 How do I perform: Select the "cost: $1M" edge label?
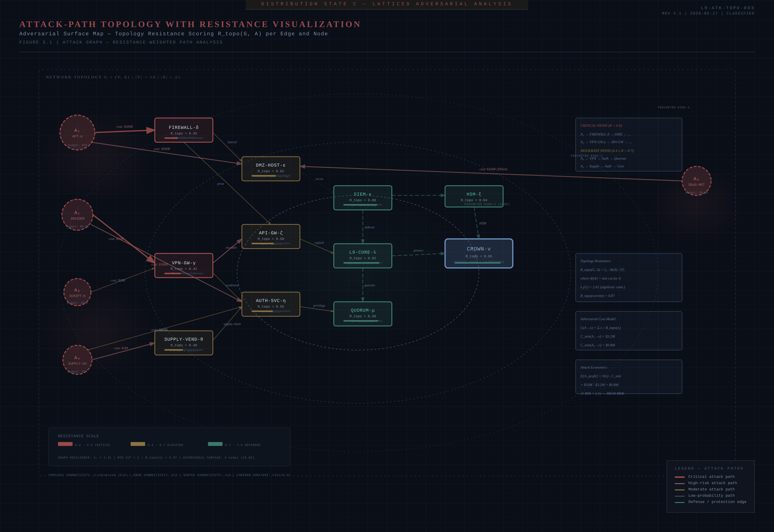point(121,348)
